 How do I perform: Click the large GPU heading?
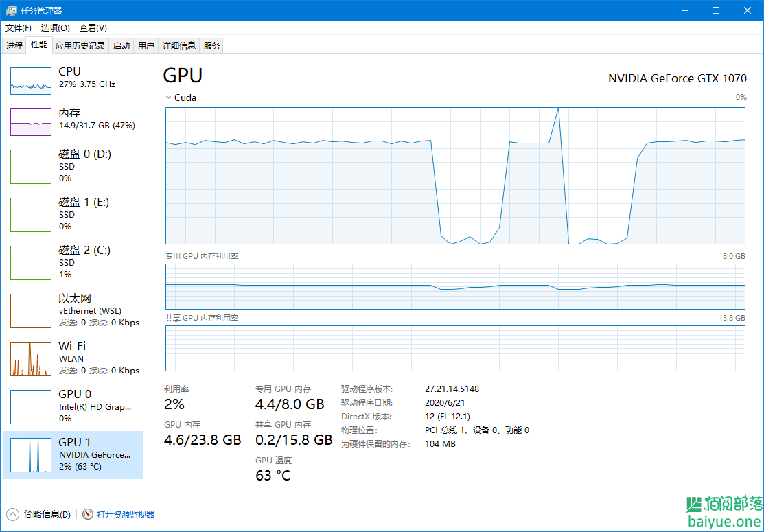click(x=183, y=76)
